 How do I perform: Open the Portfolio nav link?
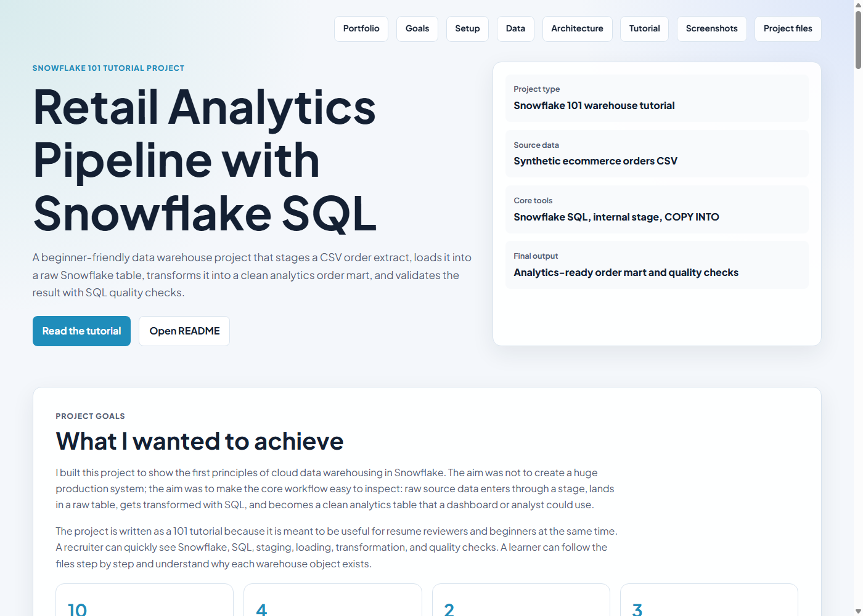(x=361, y=29)
